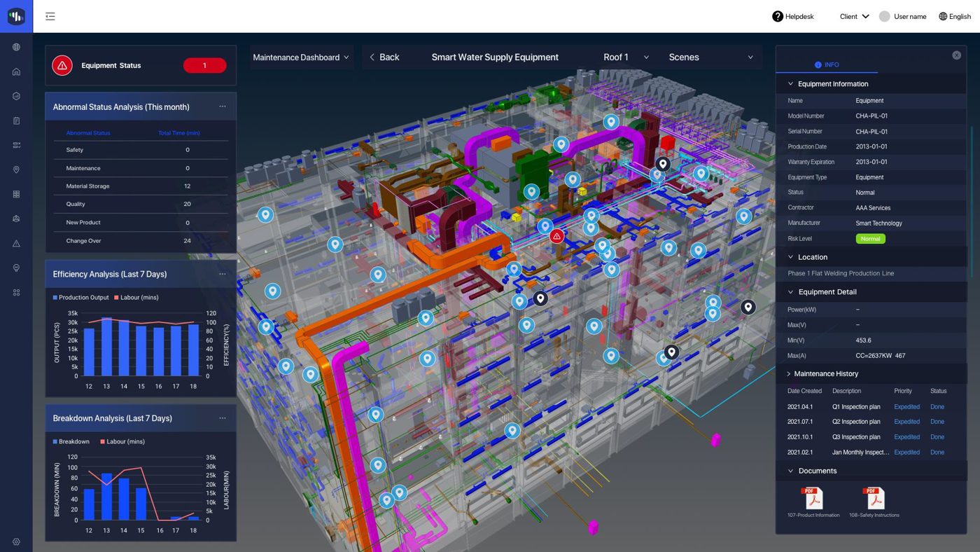Click the Q1 Inspection plan description
980x552 pixels.
pos(856,407)
